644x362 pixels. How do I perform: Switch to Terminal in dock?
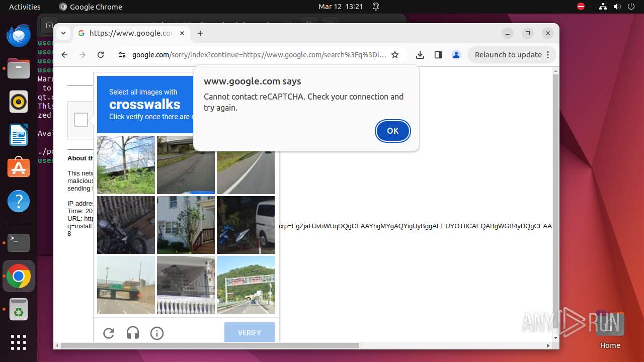(19, 243)
